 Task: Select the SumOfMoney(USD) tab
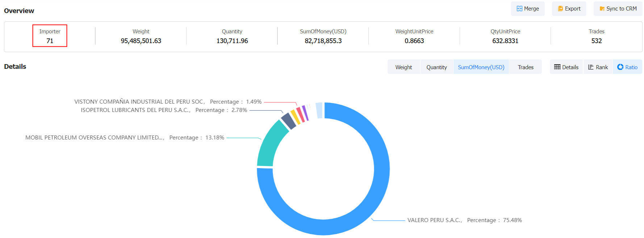click(481, 67)
